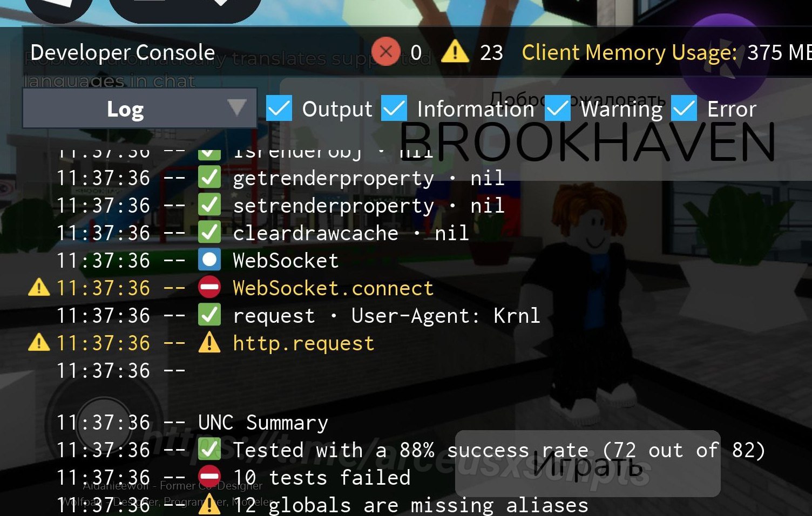The width and height of the screenshot is (812, 516).
Task: Select the WebSocket.connect warning text
Action: (333, 288)
